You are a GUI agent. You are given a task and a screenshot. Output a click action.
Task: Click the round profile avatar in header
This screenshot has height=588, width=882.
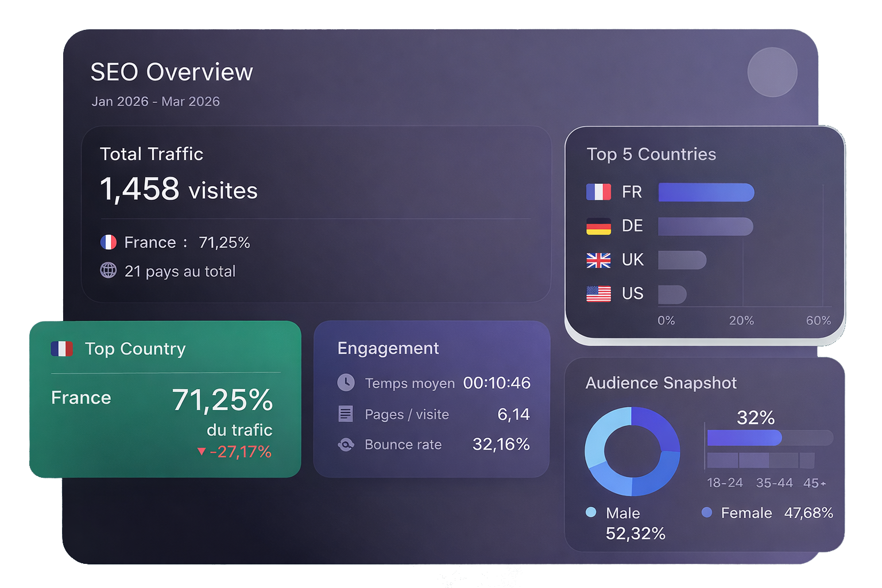(772, 72)
